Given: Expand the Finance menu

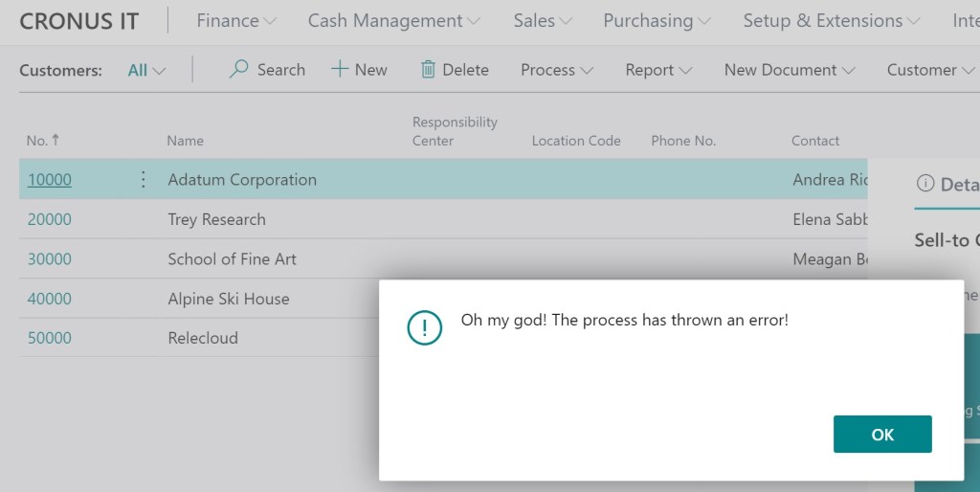Looking at the screenshot, I should 235,20.
